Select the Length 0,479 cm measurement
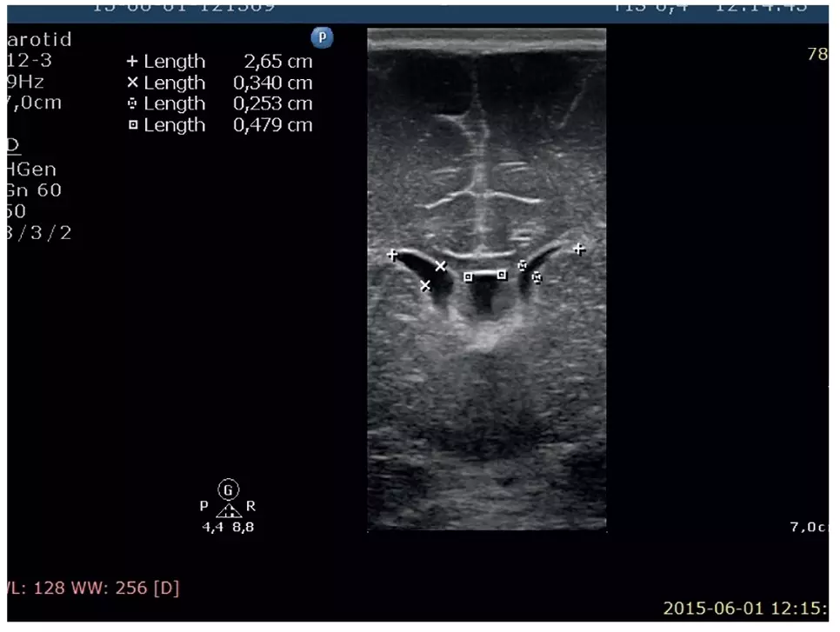This screenshot has width=840, height=632. click(x=220, y=125)
